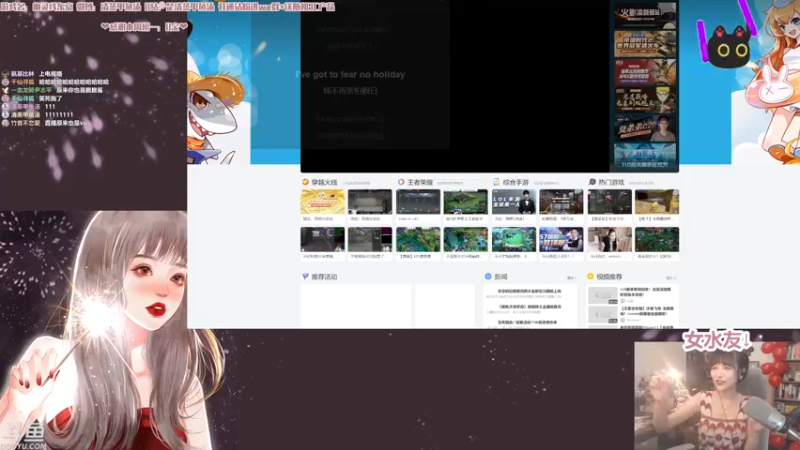
Task: Open second bottom-row map stream under 王者荣耀
Action: click(465, 239)
